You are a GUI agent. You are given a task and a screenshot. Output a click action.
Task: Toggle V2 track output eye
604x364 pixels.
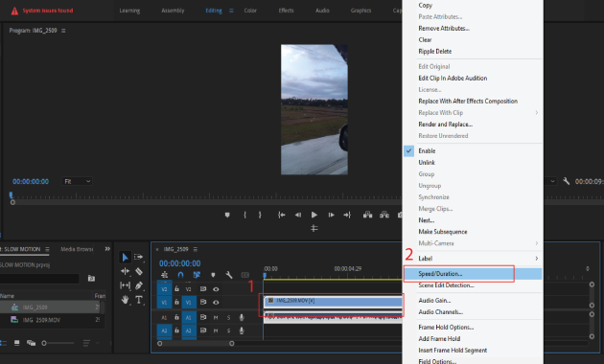[216, 289]
